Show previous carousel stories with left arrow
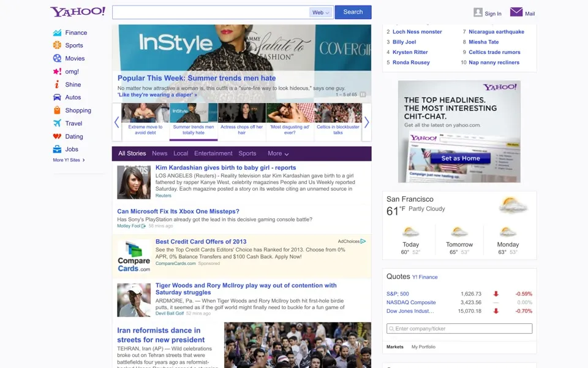The width and height of the screenshot is (588, 368). [x=116, y=122]
